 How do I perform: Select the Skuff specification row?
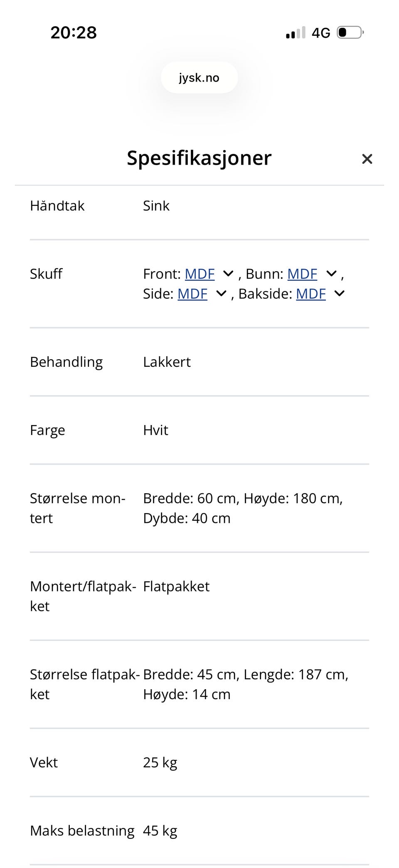point(46,274)
